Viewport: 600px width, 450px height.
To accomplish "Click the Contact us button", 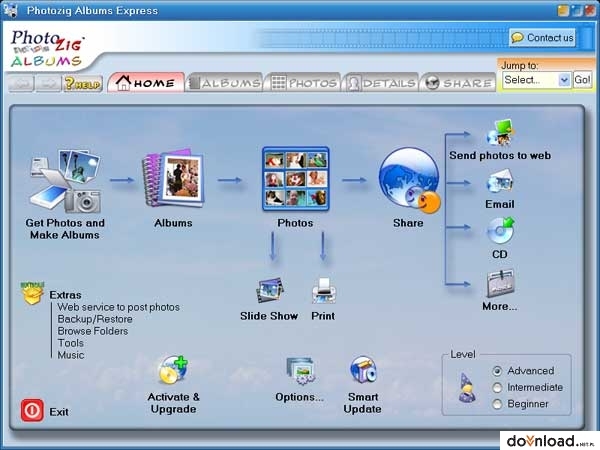I will pyautogui.click(x=542, y=38).
